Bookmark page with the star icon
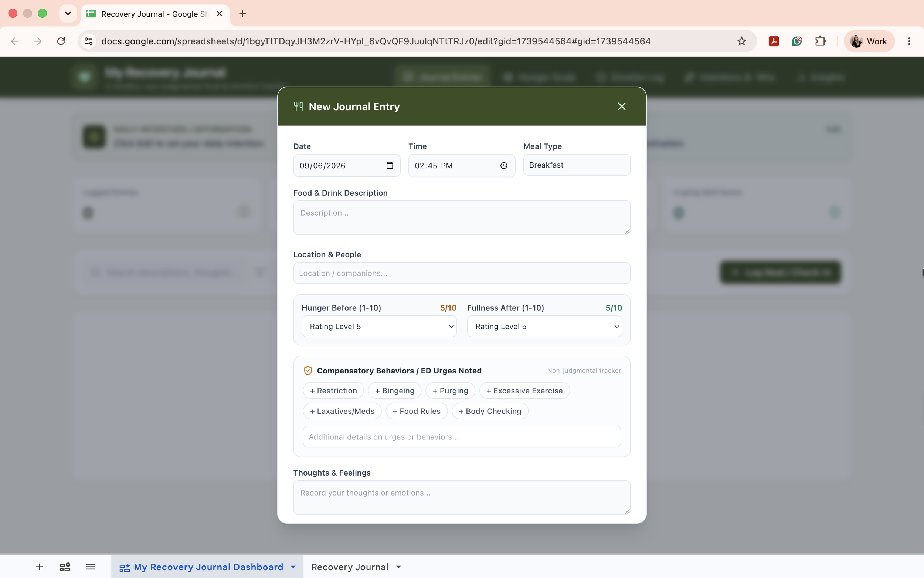The width and height of the screenshot is (924, 578). [x=741, y=41]
